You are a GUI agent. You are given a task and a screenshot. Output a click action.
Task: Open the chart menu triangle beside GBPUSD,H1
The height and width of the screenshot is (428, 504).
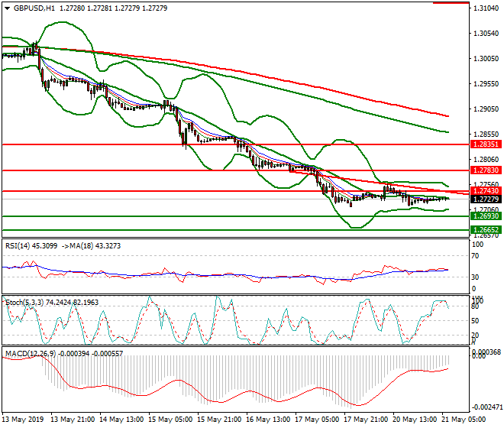[x=7, y=8]
